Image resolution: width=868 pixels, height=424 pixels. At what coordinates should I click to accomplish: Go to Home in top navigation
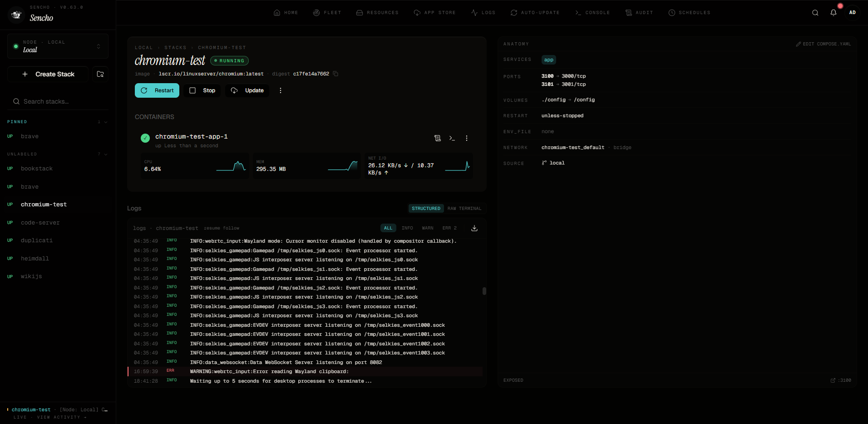[286, 13]
